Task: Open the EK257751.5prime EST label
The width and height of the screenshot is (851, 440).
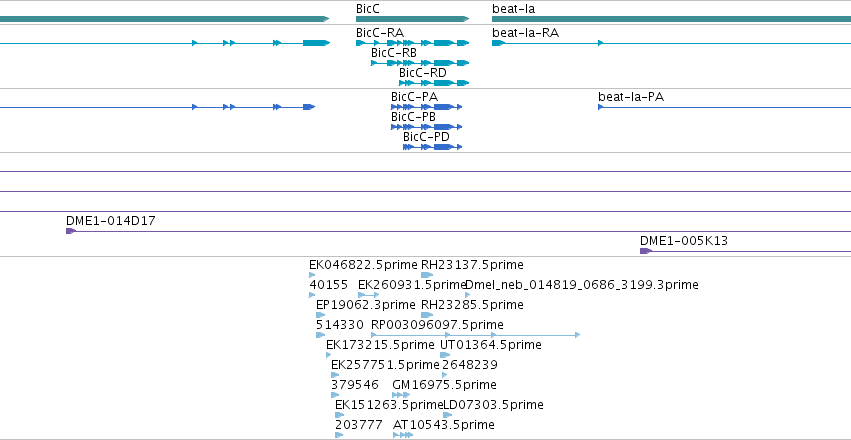Action: [385, 365]
